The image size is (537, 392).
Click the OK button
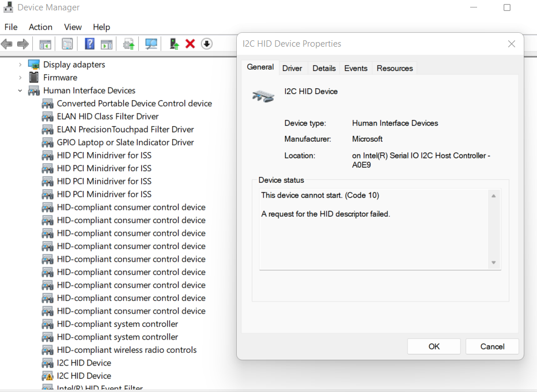(x=433, y=346)
